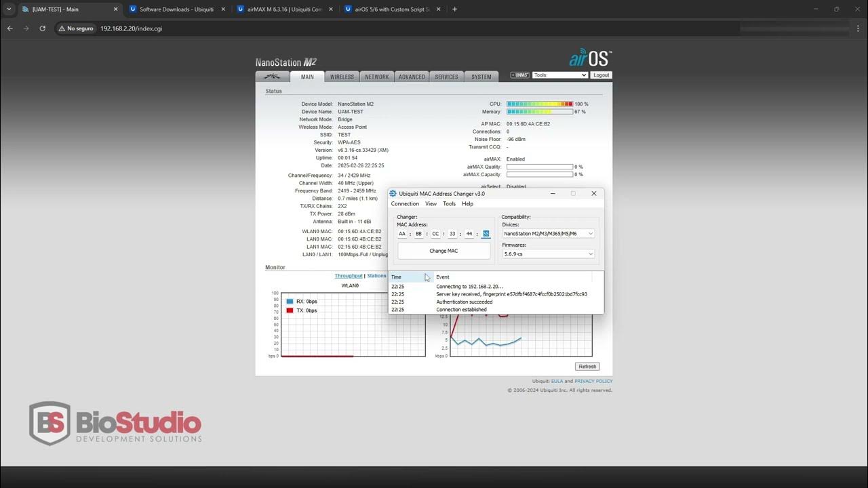Click the No seguro site security chip
The width and height of the screenshot is (868, 488).
point(76,28)
